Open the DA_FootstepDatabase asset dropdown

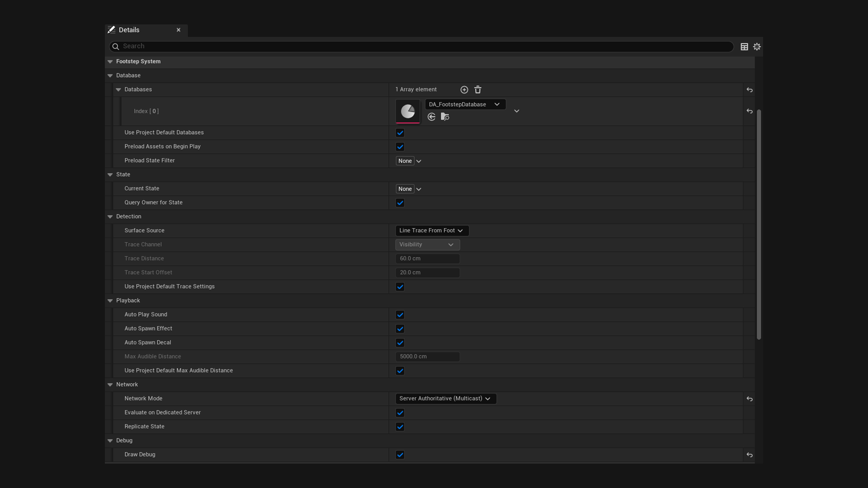pos(465,104)
